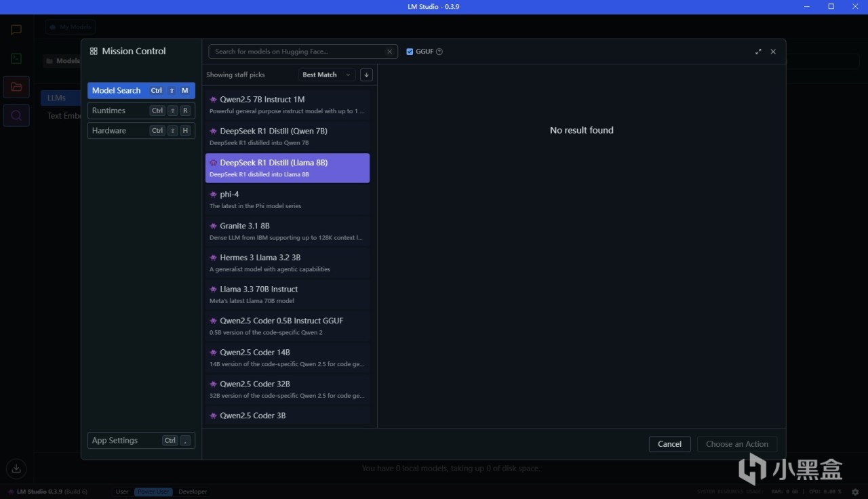Click the Granite 3.1 8B staff-pick icon
The image size is (868, 499).
213,226
